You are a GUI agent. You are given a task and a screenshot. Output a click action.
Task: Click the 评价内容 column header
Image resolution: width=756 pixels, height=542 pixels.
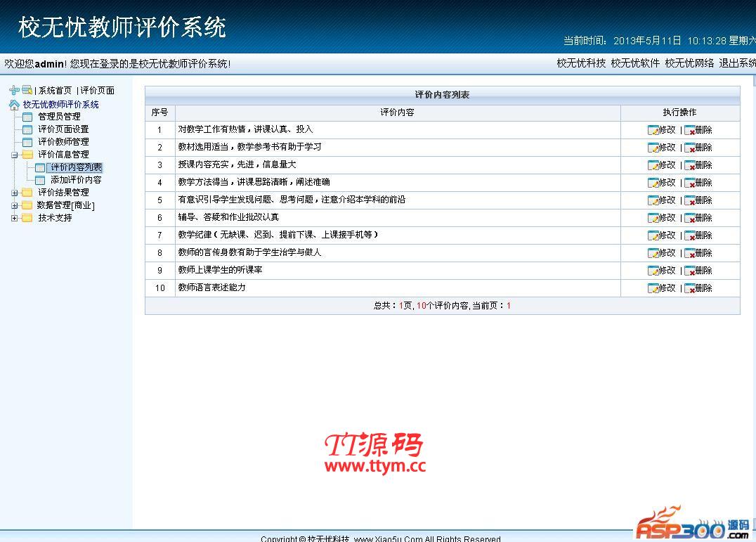397,112
